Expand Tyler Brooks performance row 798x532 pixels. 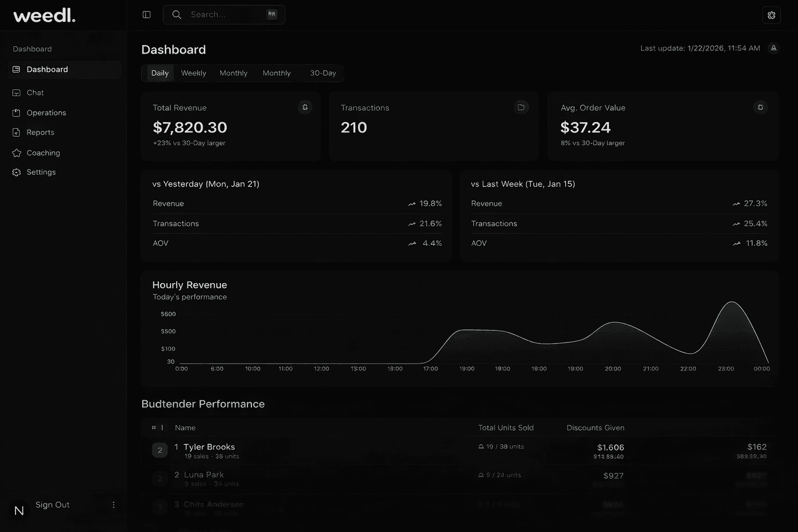click(x=364, y=450)
